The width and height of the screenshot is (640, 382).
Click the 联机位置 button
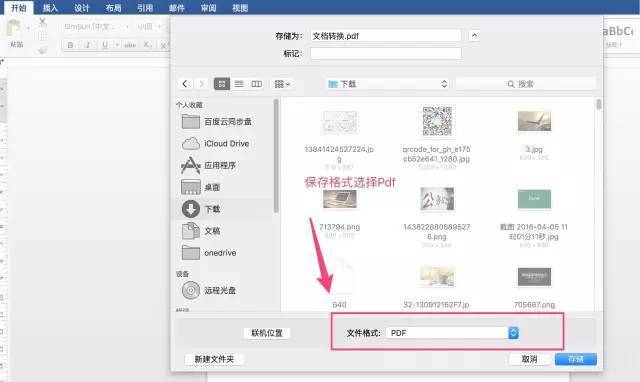point(267,333)
